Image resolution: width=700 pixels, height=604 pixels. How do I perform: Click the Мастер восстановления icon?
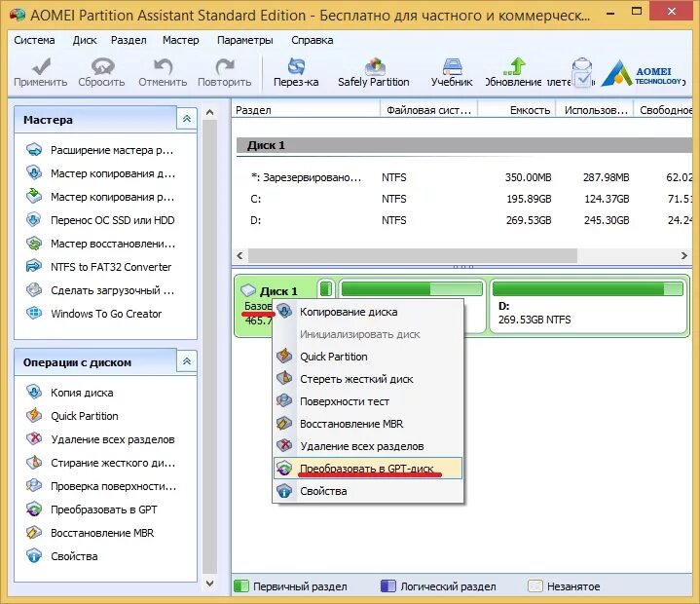point(34,244)
